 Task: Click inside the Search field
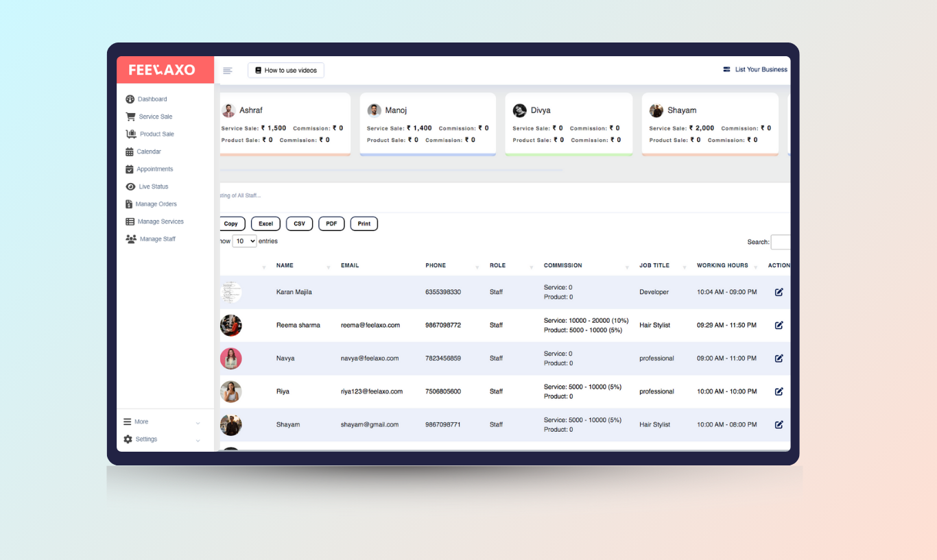pos(781,241)
